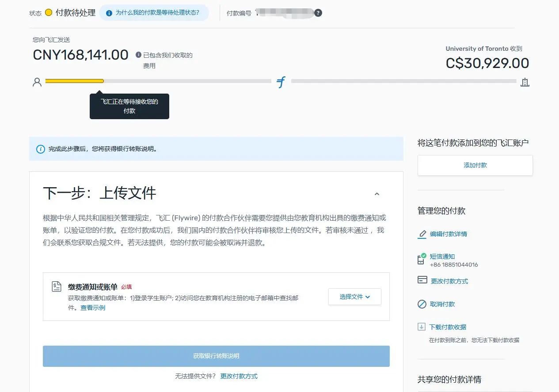Click the card icon beside 更改付款方式
The height and width of the screenshot is (392, 559).
click(x=422, y=280)
